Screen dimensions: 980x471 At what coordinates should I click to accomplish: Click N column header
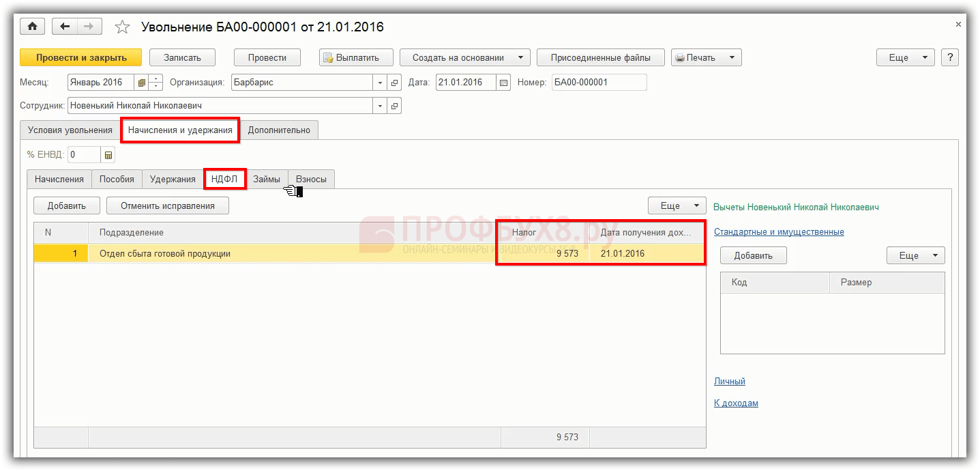pos(61,233)
